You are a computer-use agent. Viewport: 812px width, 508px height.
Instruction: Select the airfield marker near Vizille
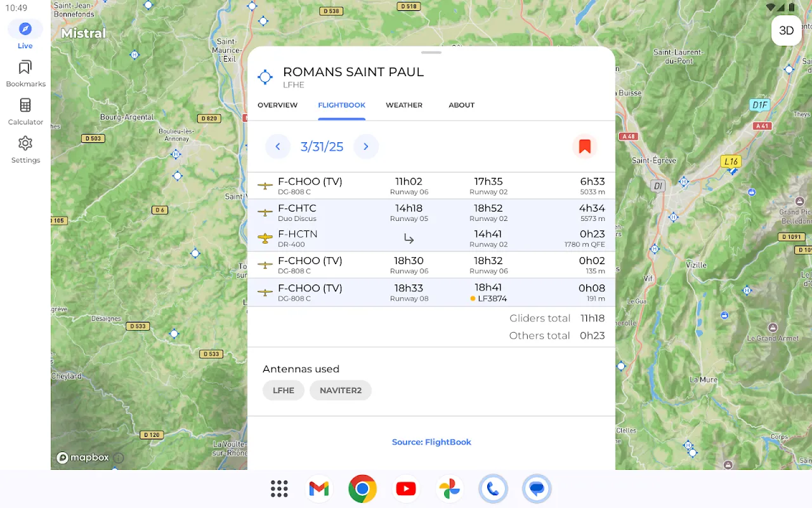655,248
